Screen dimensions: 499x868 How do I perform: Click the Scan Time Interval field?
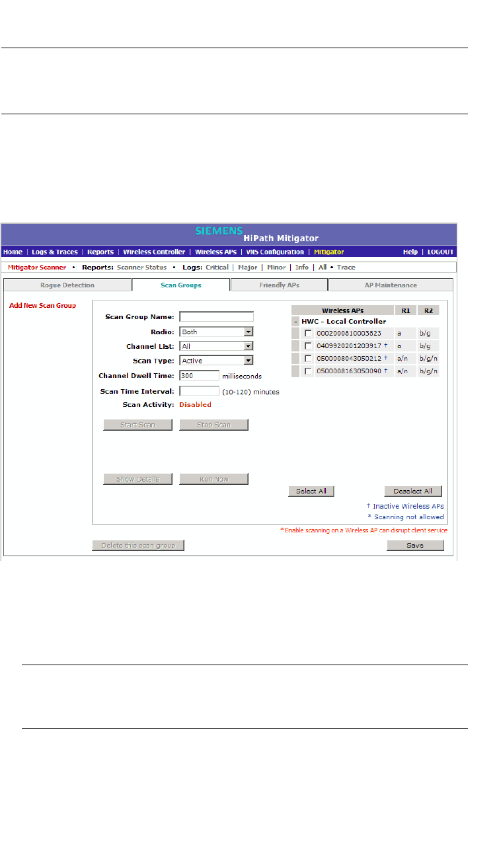pos(200,391)
